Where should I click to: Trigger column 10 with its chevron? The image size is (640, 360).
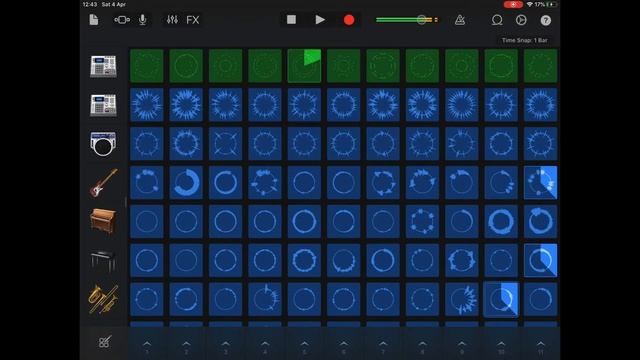coord(501,344)
